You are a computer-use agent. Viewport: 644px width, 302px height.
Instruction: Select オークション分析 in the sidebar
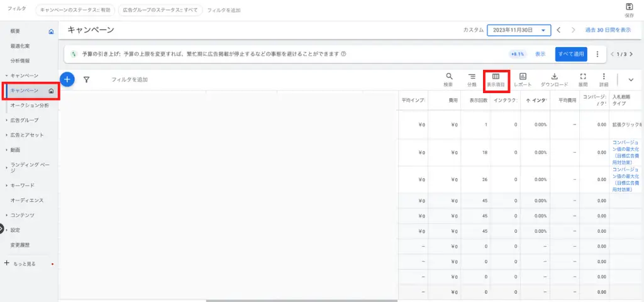pos(30,105)
